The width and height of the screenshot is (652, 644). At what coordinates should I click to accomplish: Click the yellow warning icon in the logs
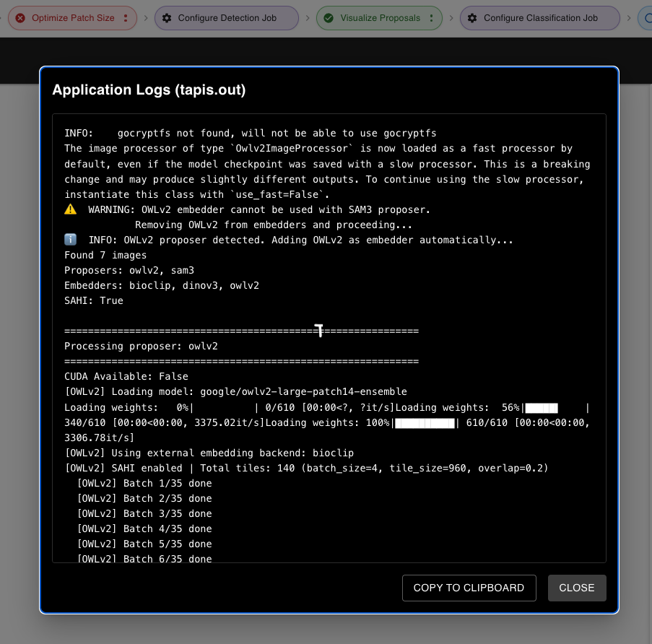(71, 209)
